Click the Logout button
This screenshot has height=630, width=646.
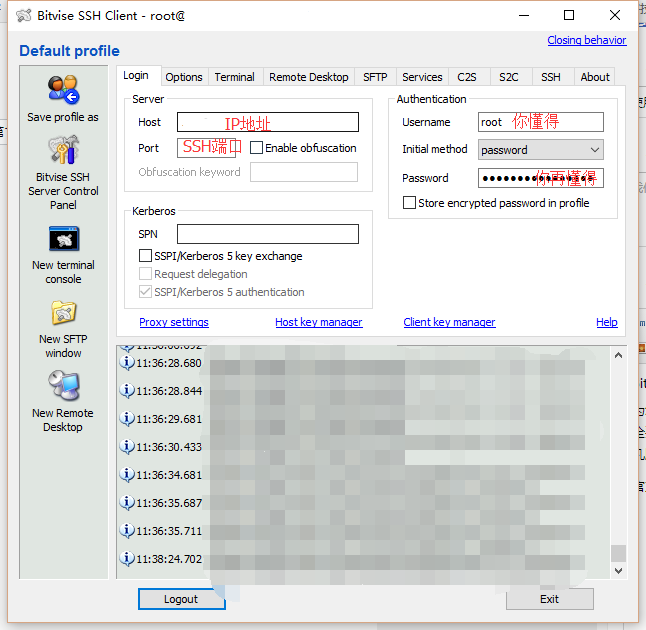pos(182,599)
